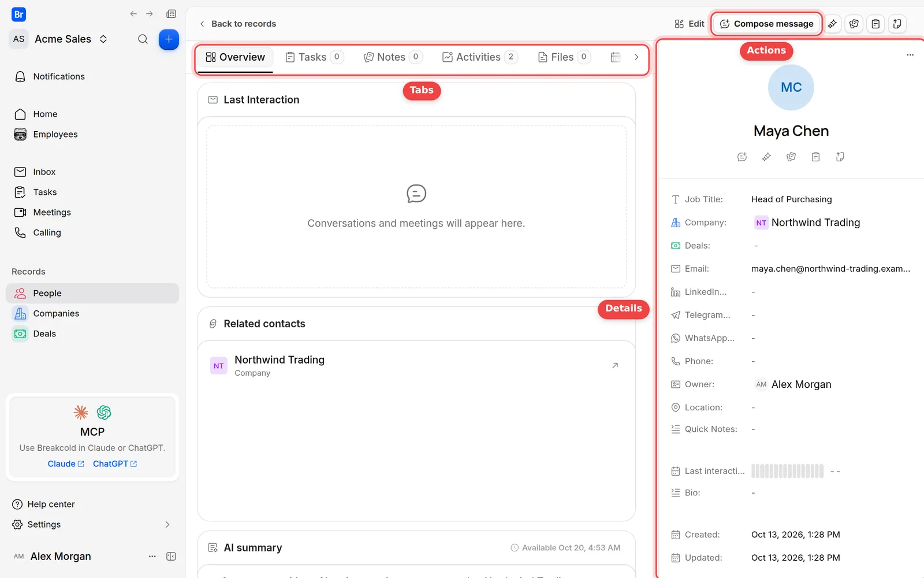Select Deals under Records

(x=92, y=334)
